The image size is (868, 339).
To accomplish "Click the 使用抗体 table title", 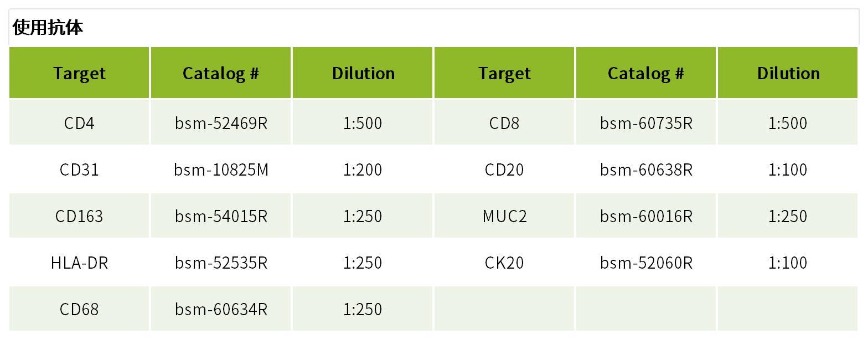I will point(48,28).
